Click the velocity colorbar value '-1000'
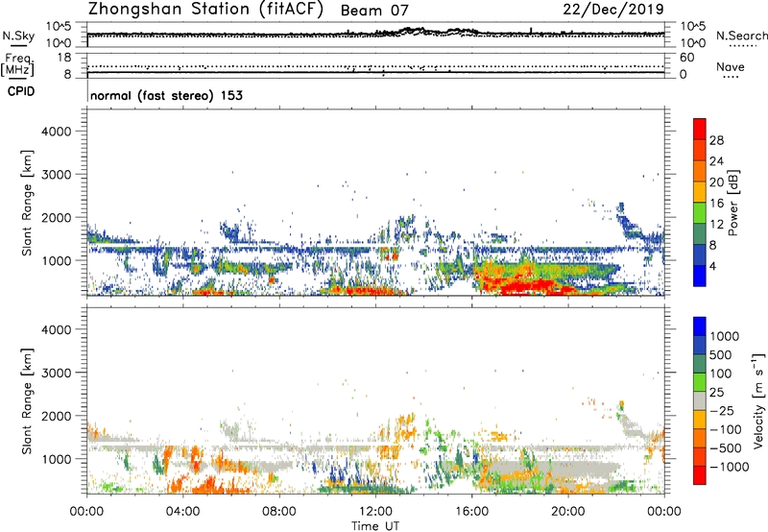768x532 pixels. [x=729, y=467]
